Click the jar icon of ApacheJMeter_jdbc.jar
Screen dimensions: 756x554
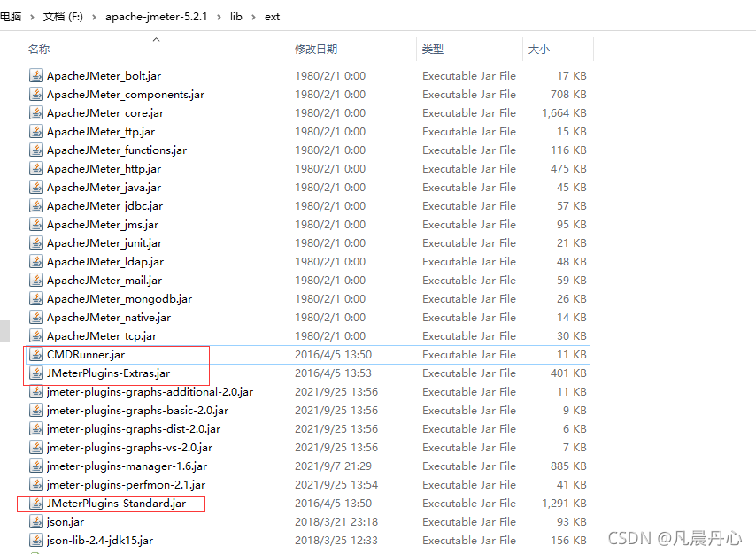point(36,205)
